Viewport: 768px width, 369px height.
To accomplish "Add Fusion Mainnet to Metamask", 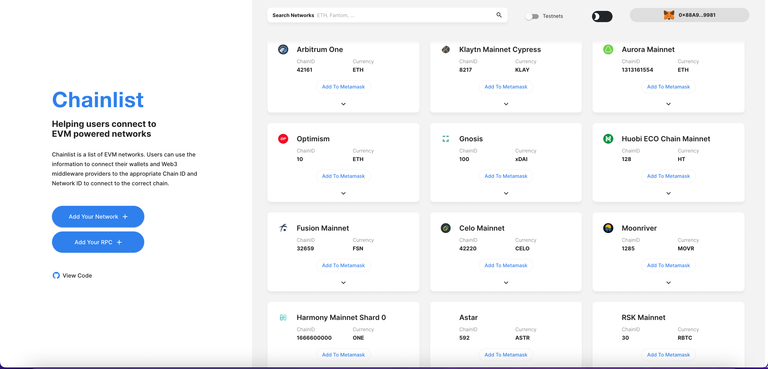I will (343, 265).
